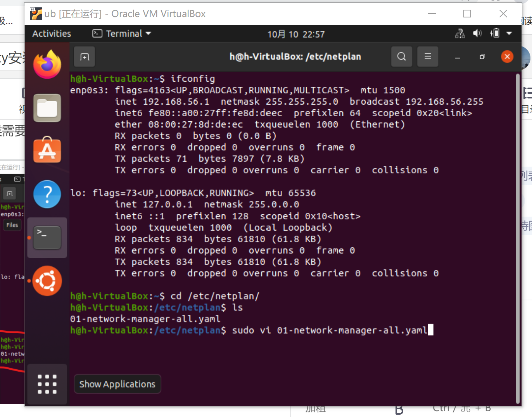Minimize the VirtualBox VM window
Image resolution: width=532 pixels, height=417 pixels.
coord(432,14)
